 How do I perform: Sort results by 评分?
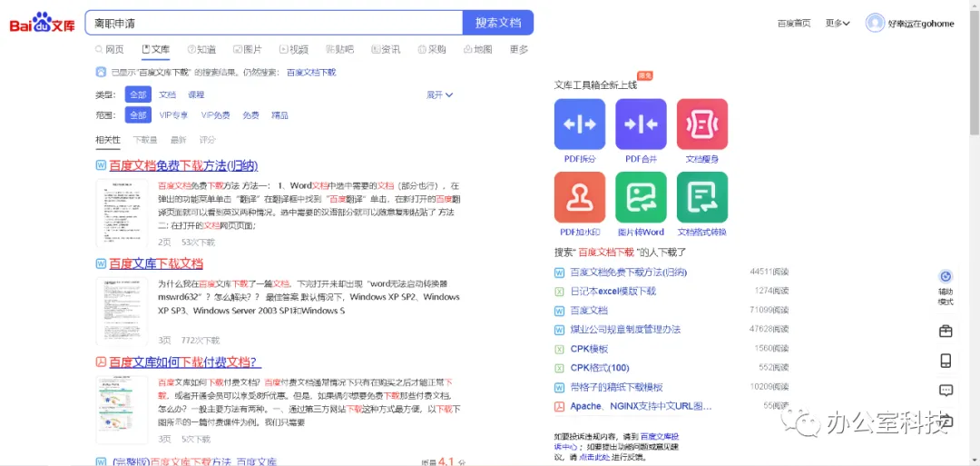(208, 140)
